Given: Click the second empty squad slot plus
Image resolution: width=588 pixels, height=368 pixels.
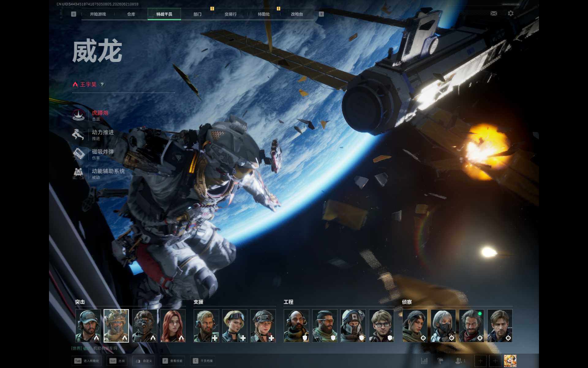Looking at the screenshot, I should click(495, 361).
